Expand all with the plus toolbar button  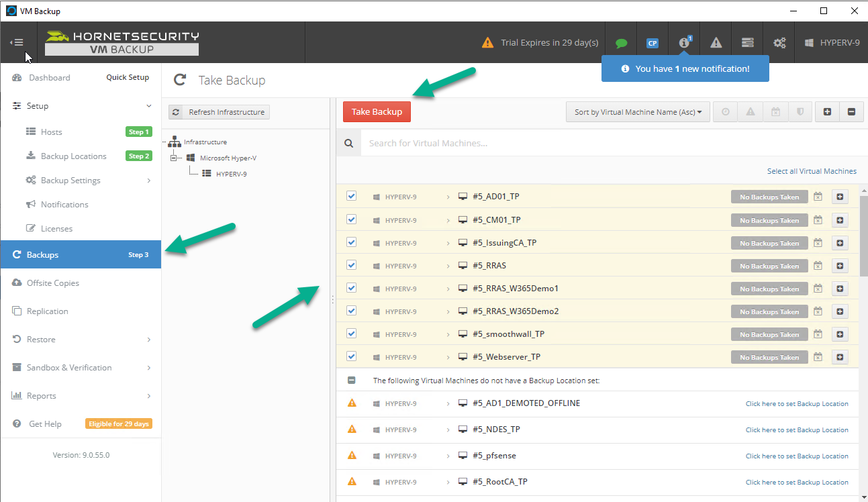[827, 112]
